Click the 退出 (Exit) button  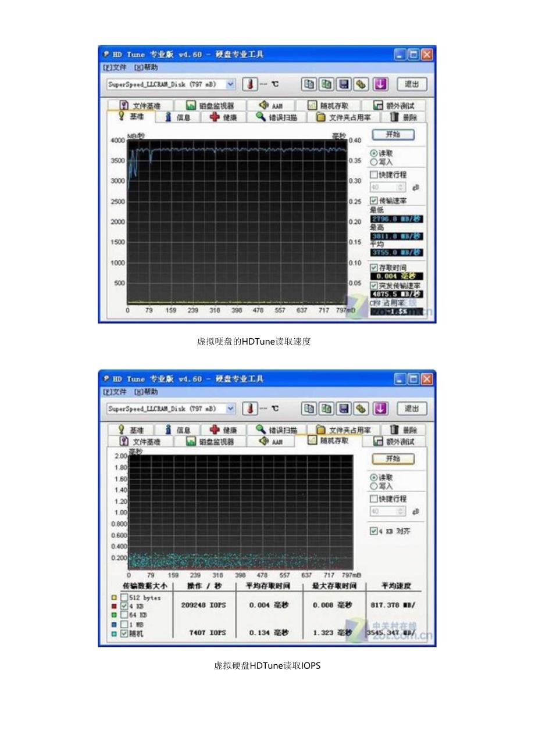(412, 84)
